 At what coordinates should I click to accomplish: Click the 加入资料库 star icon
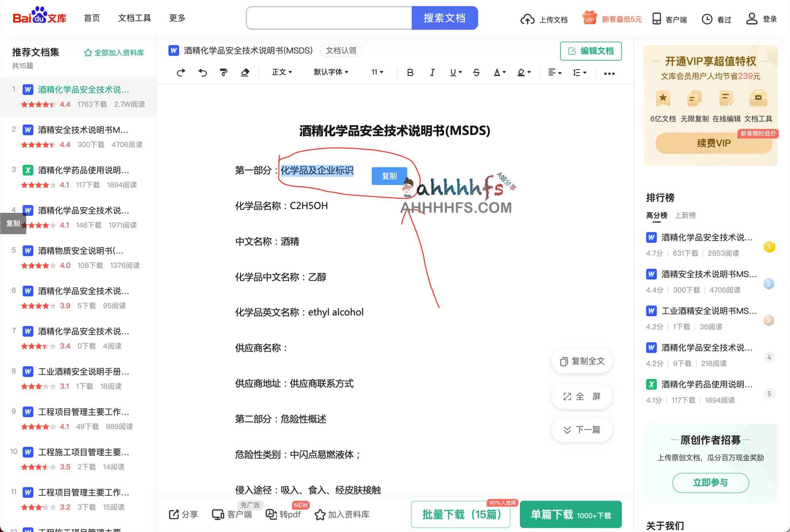(319, 514)
